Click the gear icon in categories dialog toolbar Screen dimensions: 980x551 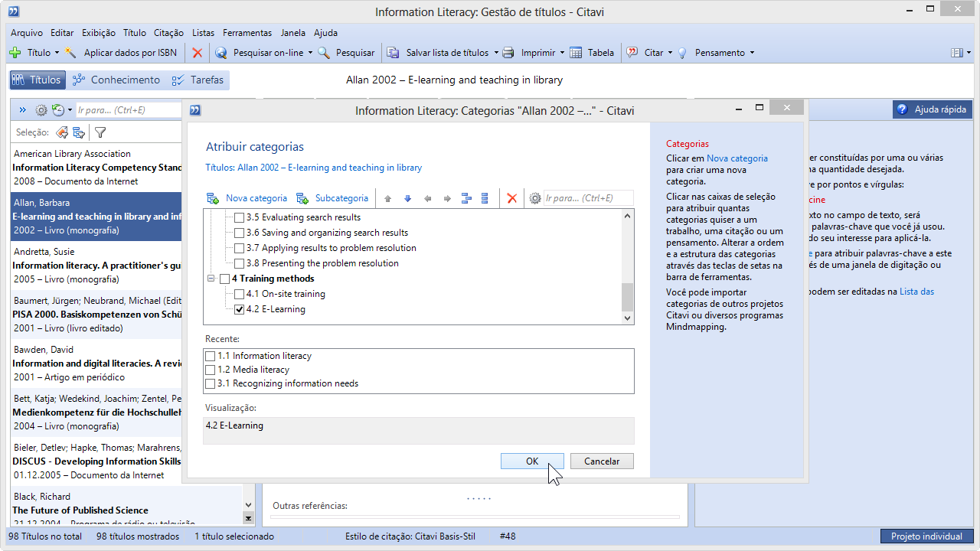click(535, 199)
